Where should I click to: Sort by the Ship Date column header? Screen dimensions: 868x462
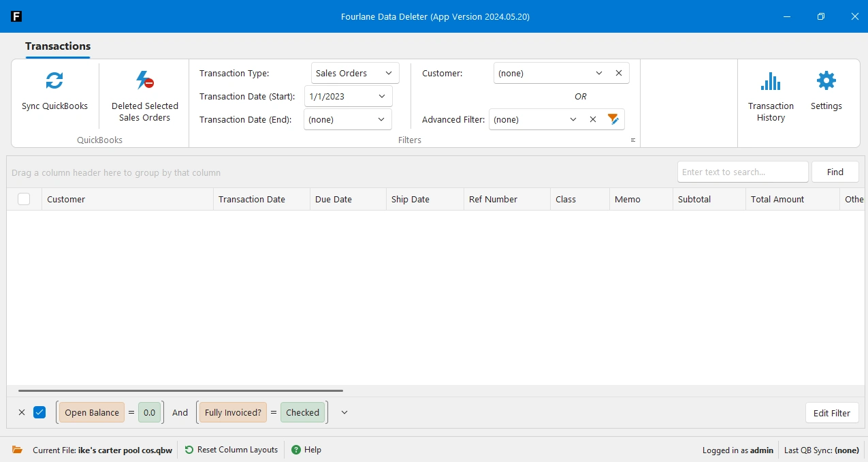425,199
